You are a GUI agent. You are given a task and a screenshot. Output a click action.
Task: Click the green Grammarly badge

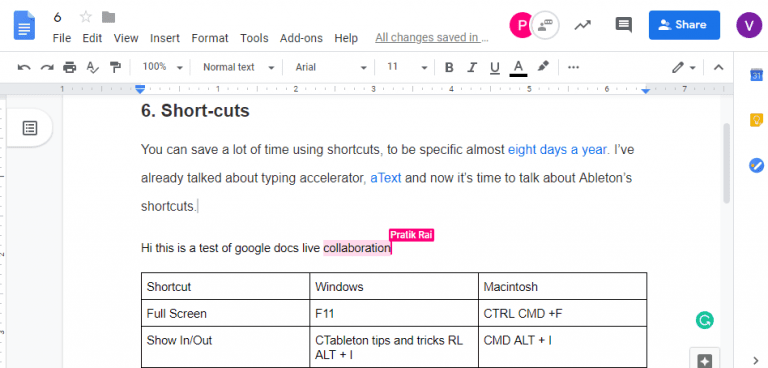click(704, 321)
